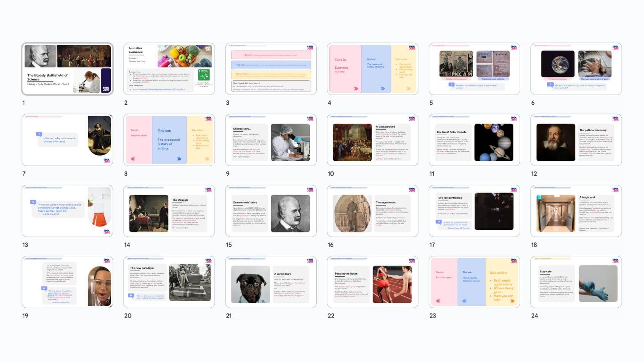Image resolution: width=644 pixels, height=362 pixels.
Task: Select the title slide 'The Bloody Battlefield of Science'
Action: (67, 69)
